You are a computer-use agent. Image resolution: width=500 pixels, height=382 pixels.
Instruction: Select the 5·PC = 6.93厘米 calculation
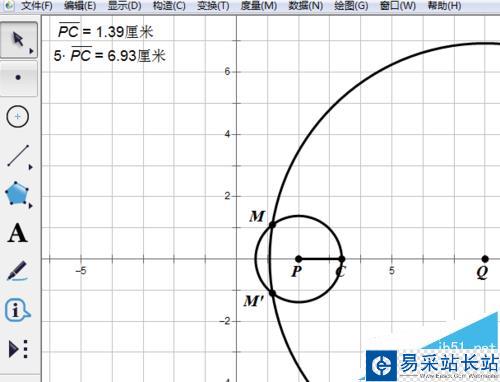pyautogui.click(x=110, y=55)
